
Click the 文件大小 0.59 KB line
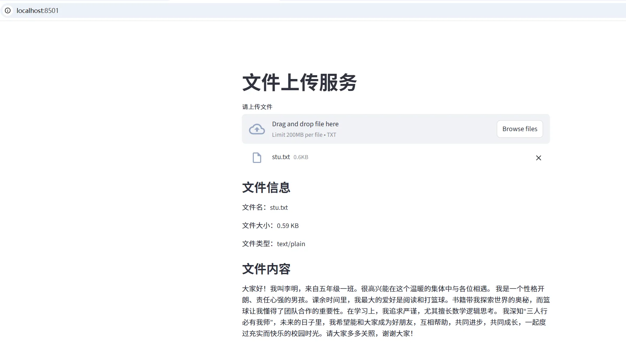[270, 226]
